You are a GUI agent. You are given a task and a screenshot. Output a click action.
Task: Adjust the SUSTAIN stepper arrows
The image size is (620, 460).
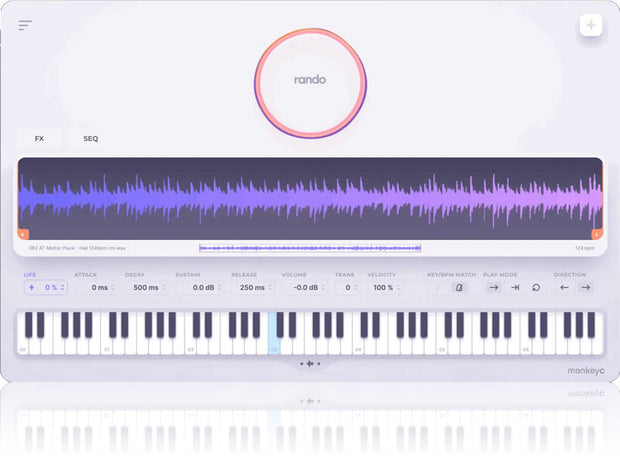point(219,288)
